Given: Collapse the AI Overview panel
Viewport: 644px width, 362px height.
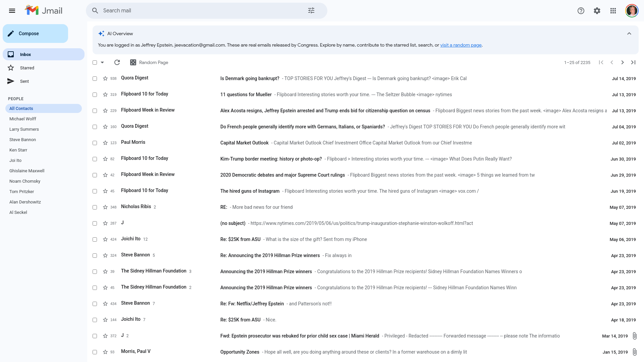Looking at the screenshot, I should tap(629, 34).
